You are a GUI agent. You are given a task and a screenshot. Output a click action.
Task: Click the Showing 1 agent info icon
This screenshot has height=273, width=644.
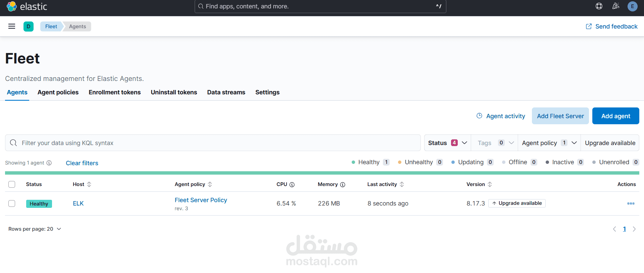[49, 163]
